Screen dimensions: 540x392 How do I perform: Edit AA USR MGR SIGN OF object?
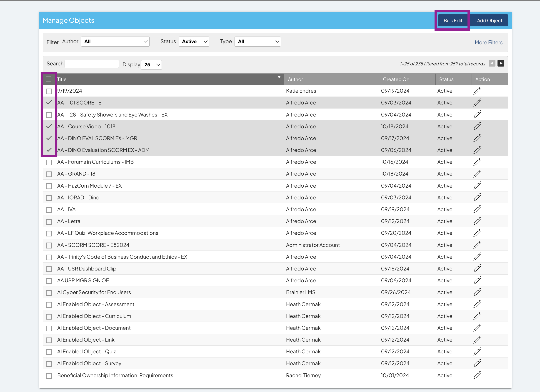477,280
